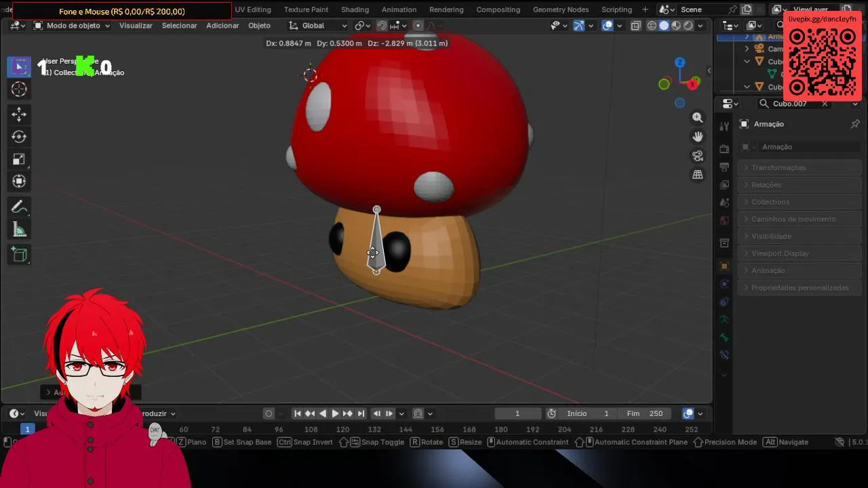Viewport: 868px width, 488px height.
Task: Switch to camera view using camera icon
Action: click(x=697, y=156)
